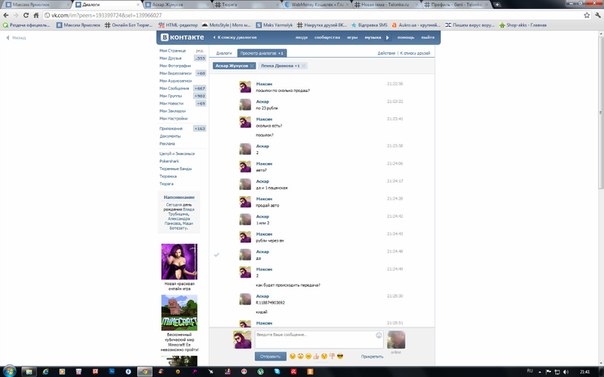Open the Shop-akks bookmark

[523, 25]
